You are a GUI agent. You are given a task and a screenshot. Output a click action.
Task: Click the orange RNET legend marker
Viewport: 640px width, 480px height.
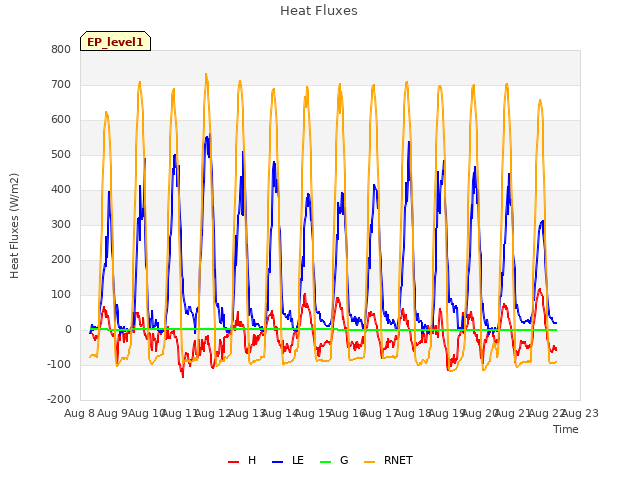click(x=369, y=462)
